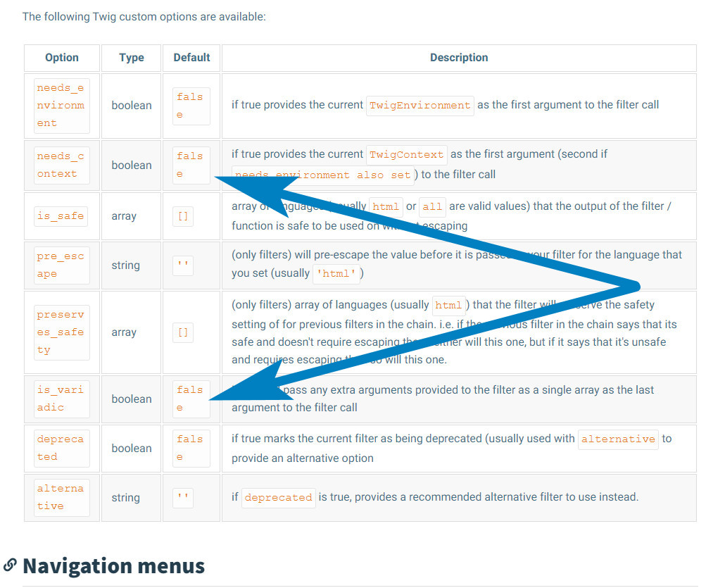The height and width of the screenshot is (588, 725).
Task: Click the TwigEnvironment code snippet
Action: (420, 106)
